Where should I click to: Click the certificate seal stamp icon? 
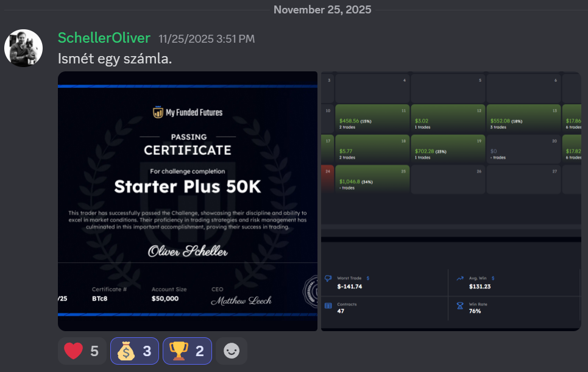(x=311, y=292)
